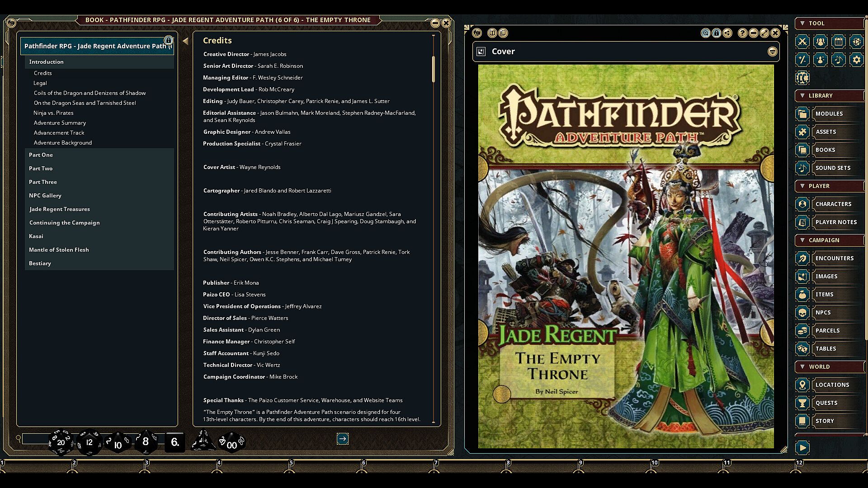Collapse the book index with left arrow

coord(185,41)
